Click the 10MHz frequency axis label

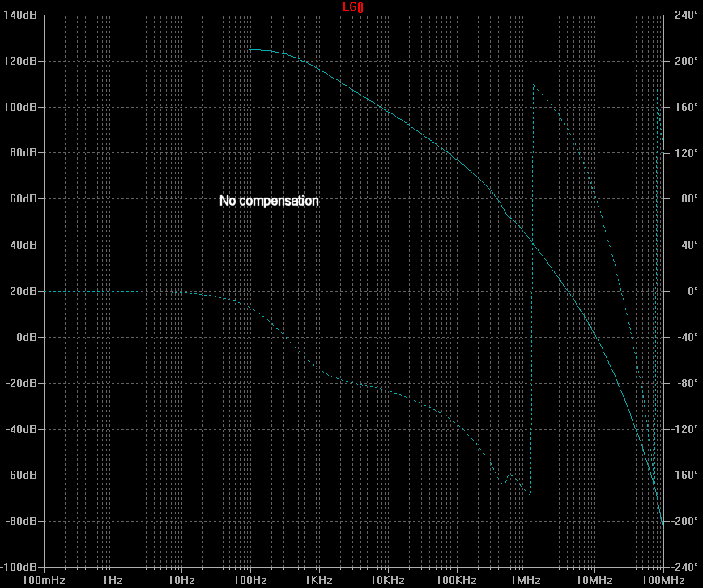[594, 581]
